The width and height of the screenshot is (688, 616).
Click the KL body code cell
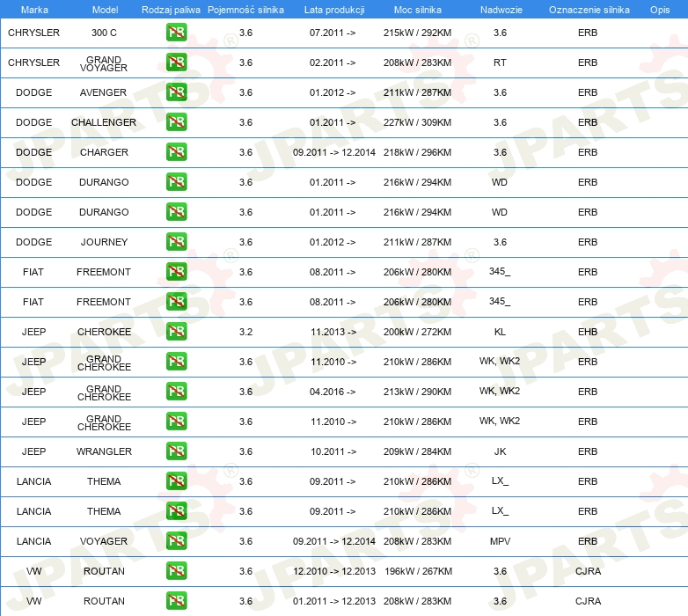(500, 332)
